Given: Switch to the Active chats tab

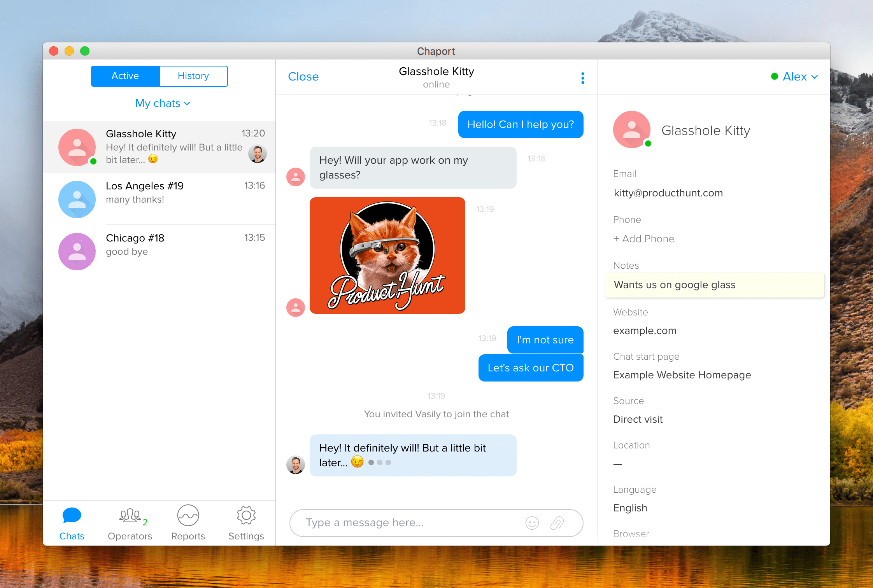Looking at the screenshot, I should tap(125, 76).
